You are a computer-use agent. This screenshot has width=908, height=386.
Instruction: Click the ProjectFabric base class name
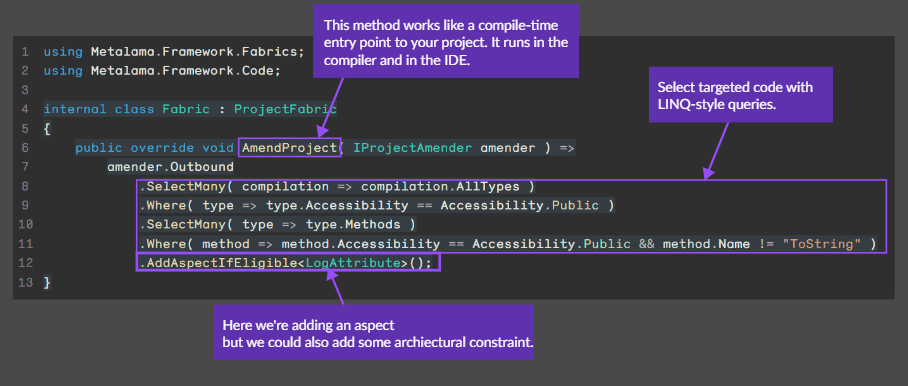coord(285,109)
